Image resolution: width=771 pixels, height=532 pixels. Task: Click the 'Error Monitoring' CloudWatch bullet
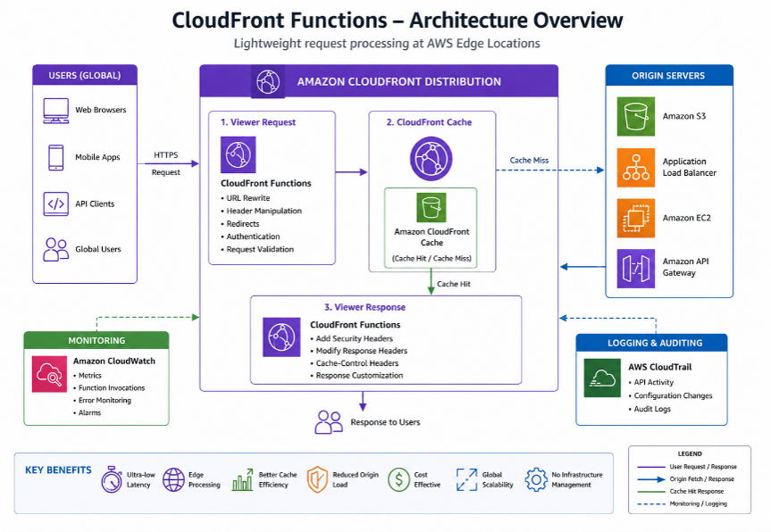click(x=102, y=401)
